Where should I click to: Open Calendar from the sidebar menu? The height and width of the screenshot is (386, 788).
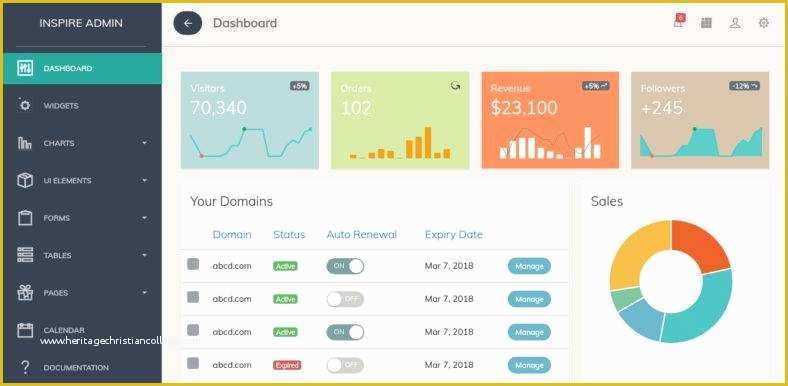click(64, 330)
